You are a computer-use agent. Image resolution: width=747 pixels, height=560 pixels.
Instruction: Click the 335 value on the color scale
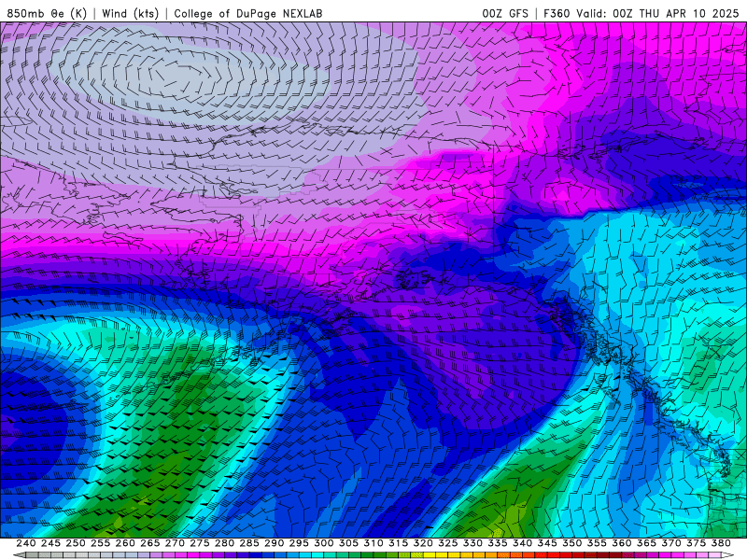pyautogui.click(x=498, y=543)
